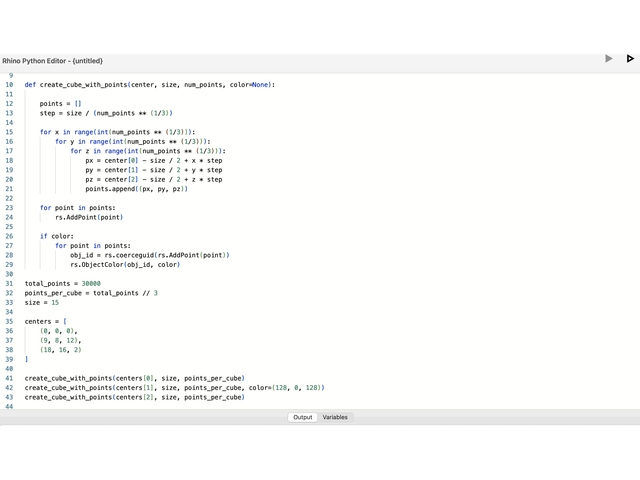Switch to the Output tab
Image resolution: width=640 pixels, height=480 pixels.
(x=302, y=417)
